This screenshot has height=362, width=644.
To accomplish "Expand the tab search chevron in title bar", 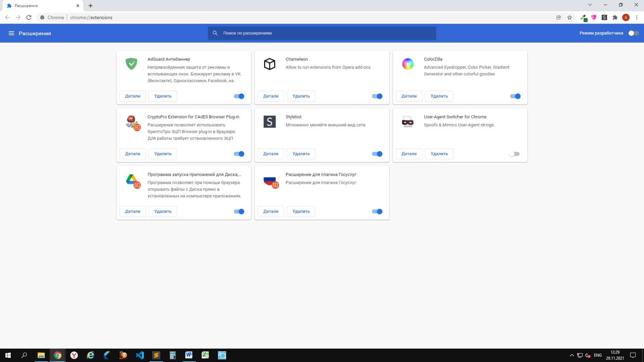I will (x=590, y=5).
